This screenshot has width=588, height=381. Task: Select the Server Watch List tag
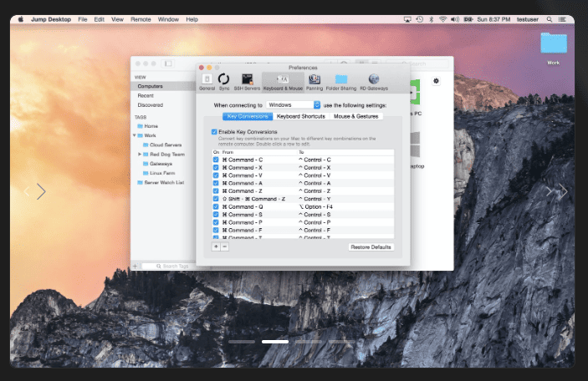point(161,182)
